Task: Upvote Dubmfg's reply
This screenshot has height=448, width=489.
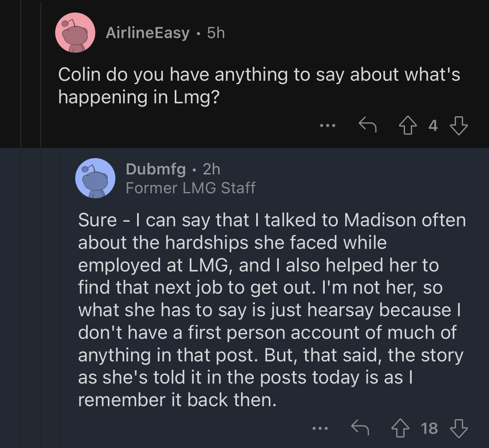Action: pyautogui.click(x=400, y=428)
